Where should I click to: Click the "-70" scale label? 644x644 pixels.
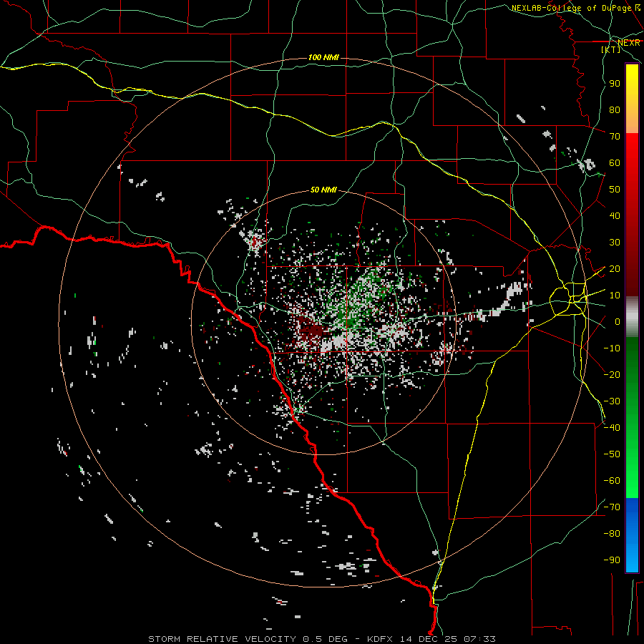coord(612,507)
